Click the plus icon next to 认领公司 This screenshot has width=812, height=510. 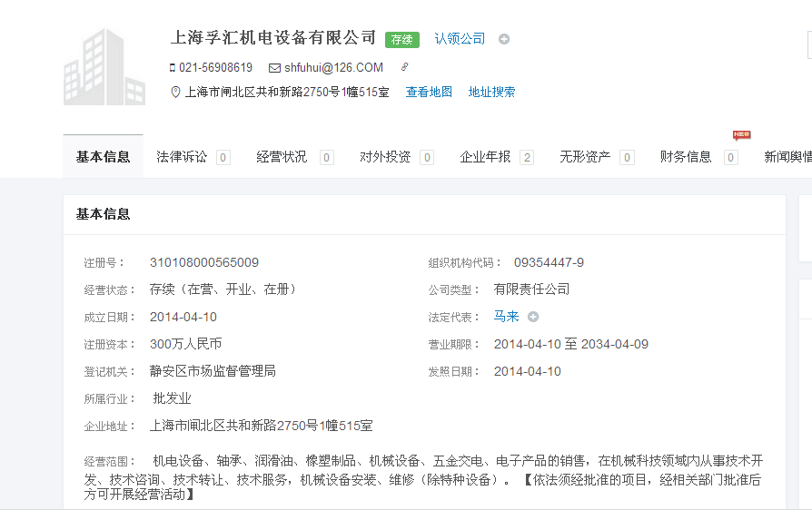504,39
